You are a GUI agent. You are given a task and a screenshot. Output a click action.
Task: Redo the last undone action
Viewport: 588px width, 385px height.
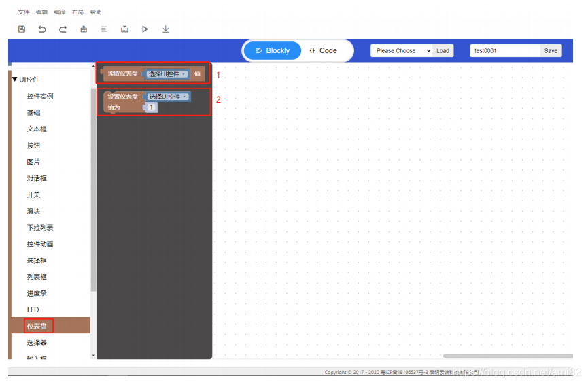63,29
